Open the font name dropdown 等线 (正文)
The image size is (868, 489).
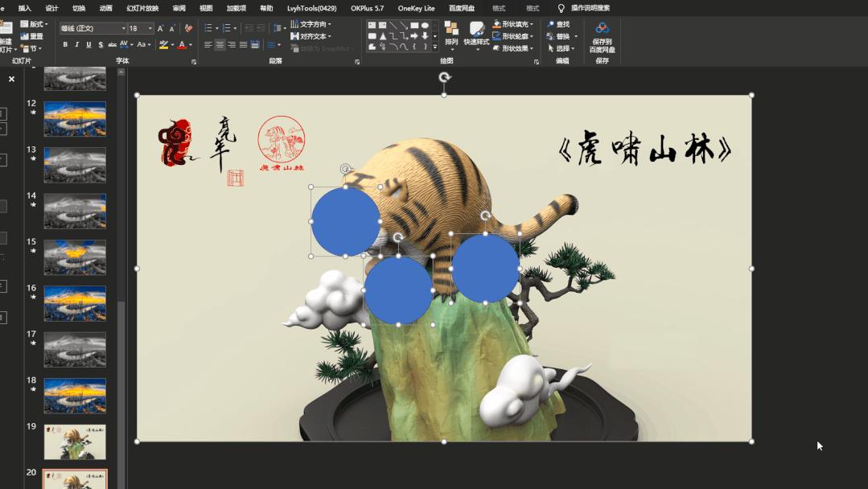(x=93, y=28)
